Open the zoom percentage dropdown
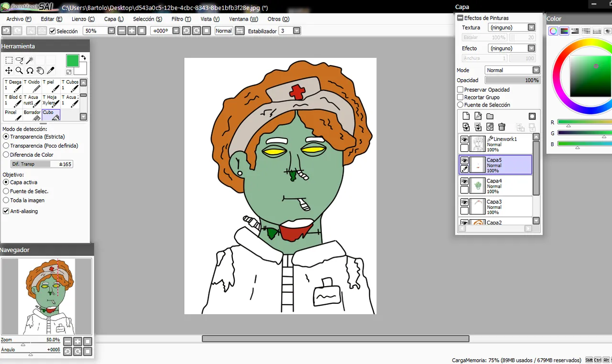 point(111,31)
